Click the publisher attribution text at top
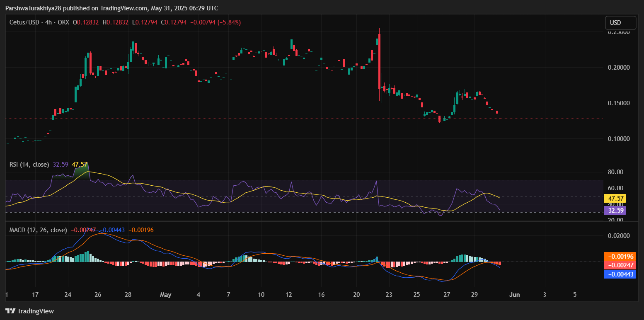Screen dimensions: 644x320 [x=111, y=8]
